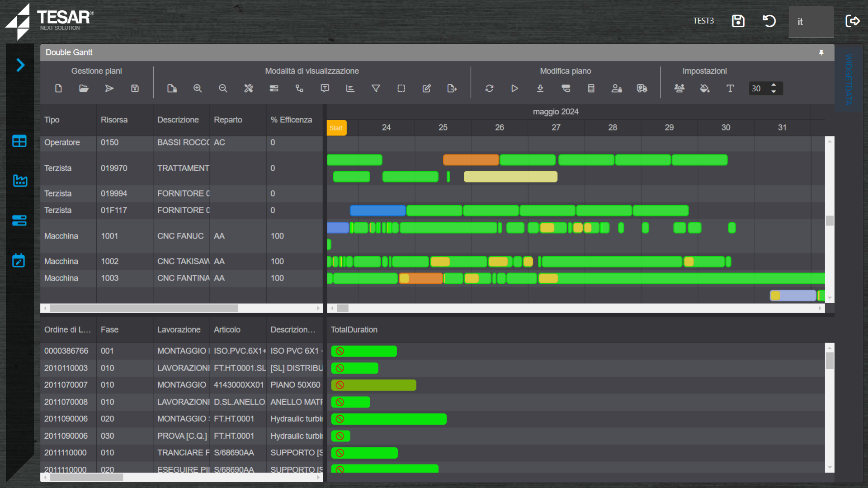Click the delivery truck icon

[x=642, y=89]
